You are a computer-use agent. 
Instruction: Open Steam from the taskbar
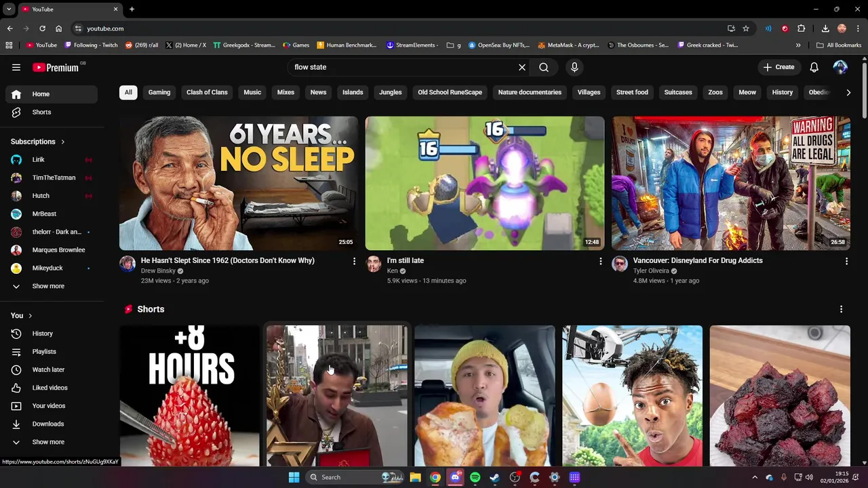point(494,477)
